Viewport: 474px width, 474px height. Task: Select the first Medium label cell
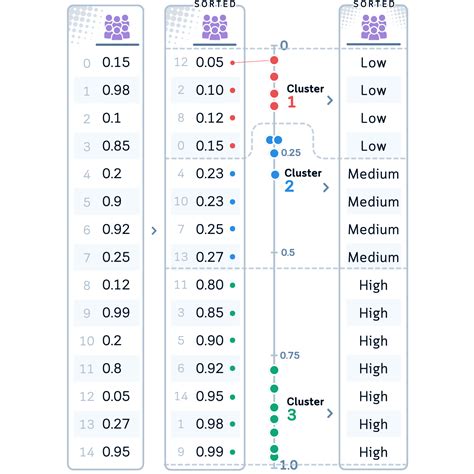373,174
